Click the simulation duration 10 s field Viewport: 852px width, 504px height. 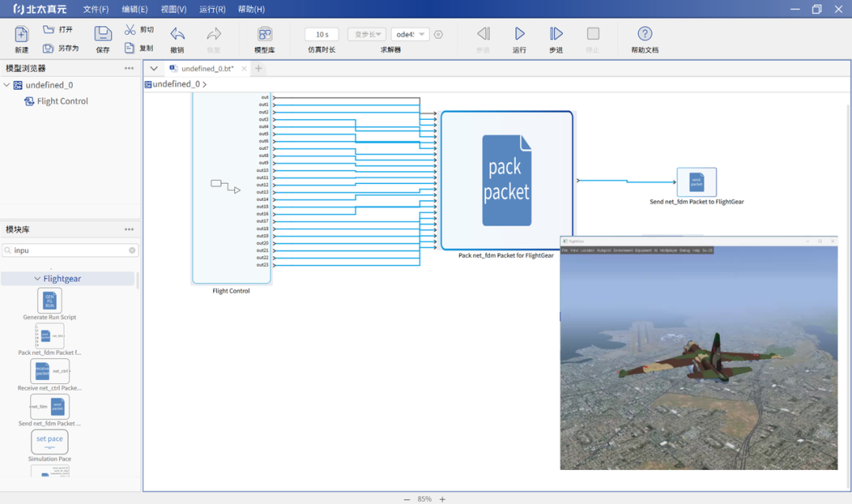click(x=322, y=35)
